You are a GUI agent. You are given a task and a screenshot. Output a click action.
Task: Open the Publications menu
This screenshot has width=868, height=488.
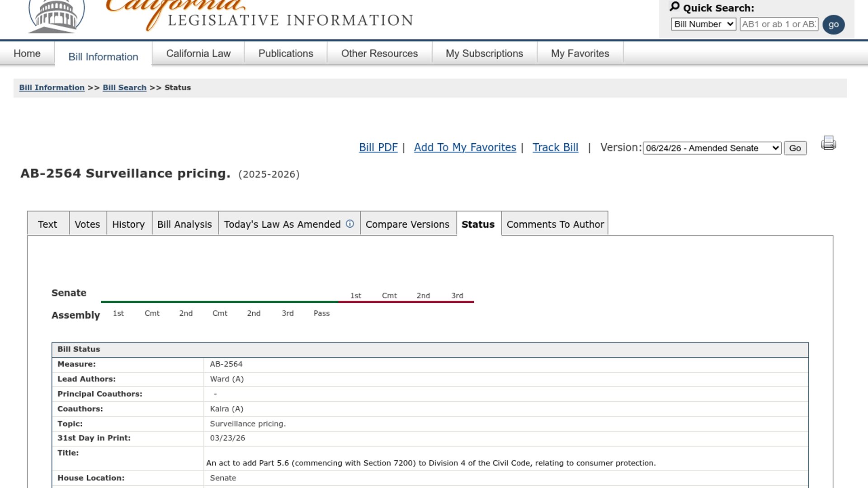[286, 53]
